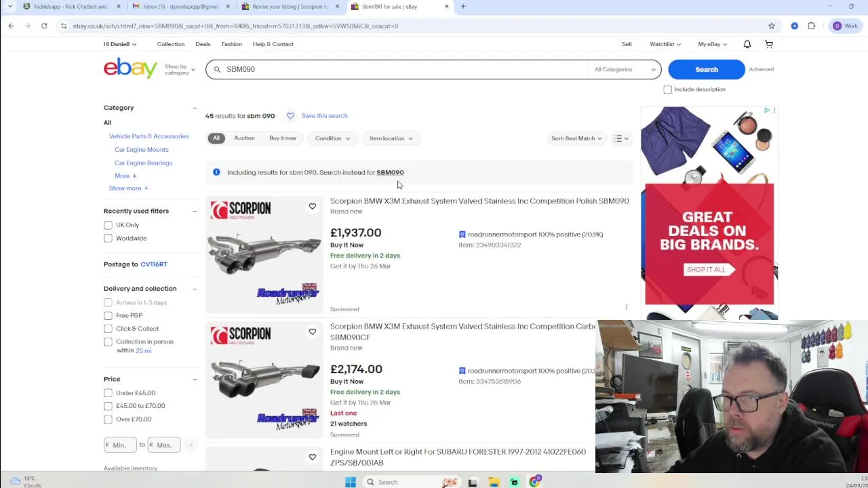
Task: Open the listing view layout icon
Action: click(x=621, y=138)
